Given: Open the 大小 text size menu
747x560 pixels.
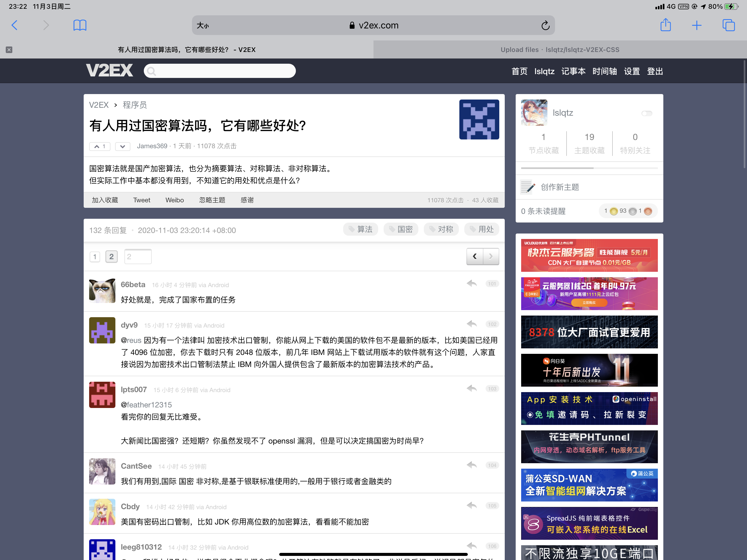Looking at the screenshot, I should click(203, 25).
